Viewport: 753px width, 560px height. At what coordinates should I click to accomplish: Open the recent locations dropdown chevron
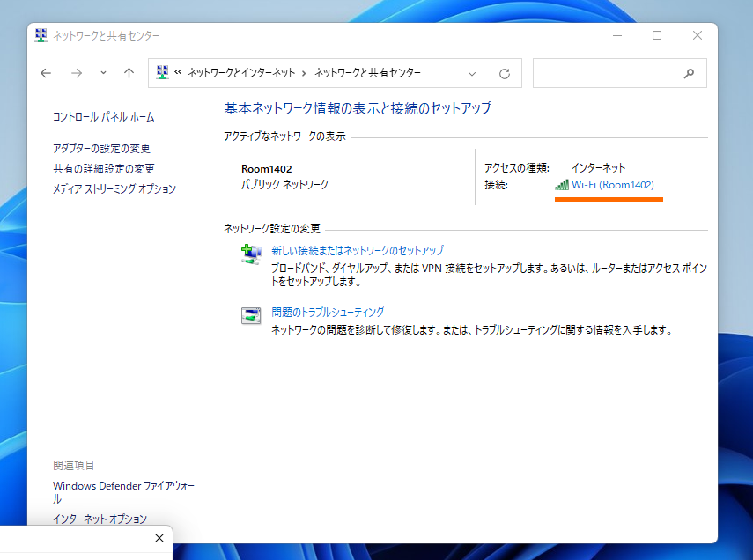pyautogui.click(x=101, y=73)
